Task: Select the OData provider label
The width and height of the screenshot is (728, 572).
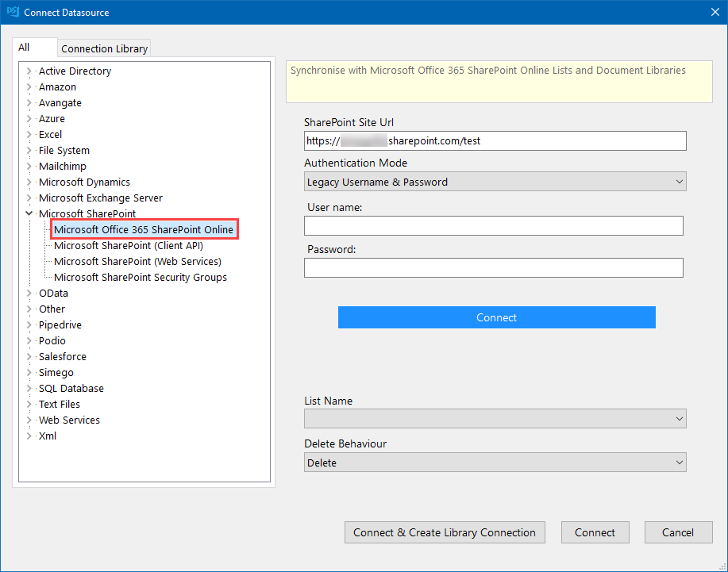Action: 53,294
